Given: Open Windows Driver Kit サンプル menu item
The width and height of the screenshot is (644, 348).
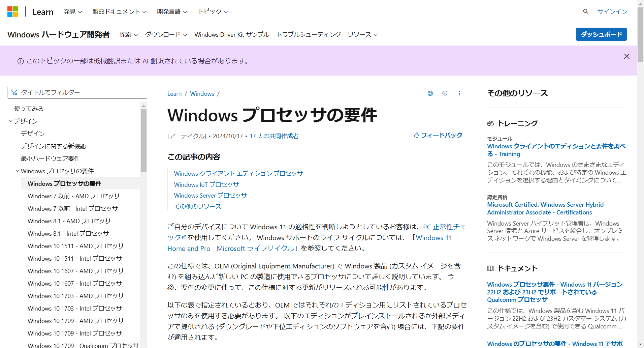Looking at the screenshot, I should [x=232, y=35].
